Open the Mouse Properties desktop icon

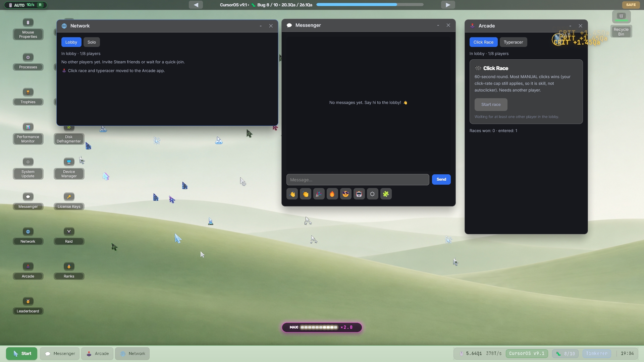[x=28, y=29]
